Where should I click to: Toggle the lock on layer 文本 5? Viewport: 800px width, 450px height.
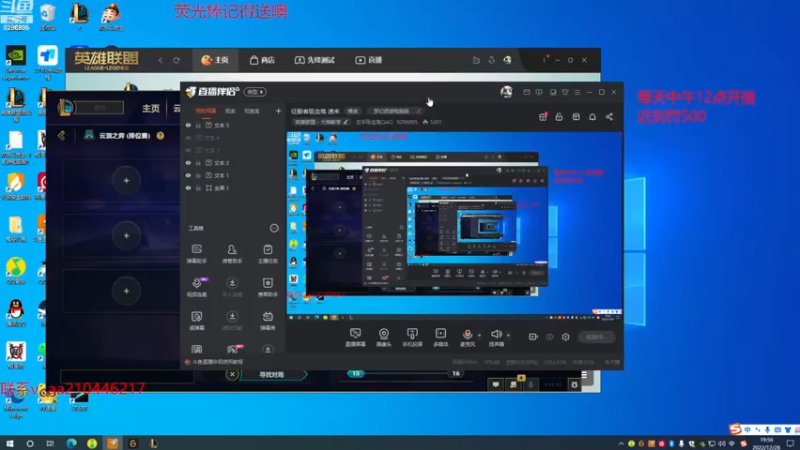[198, 125]
